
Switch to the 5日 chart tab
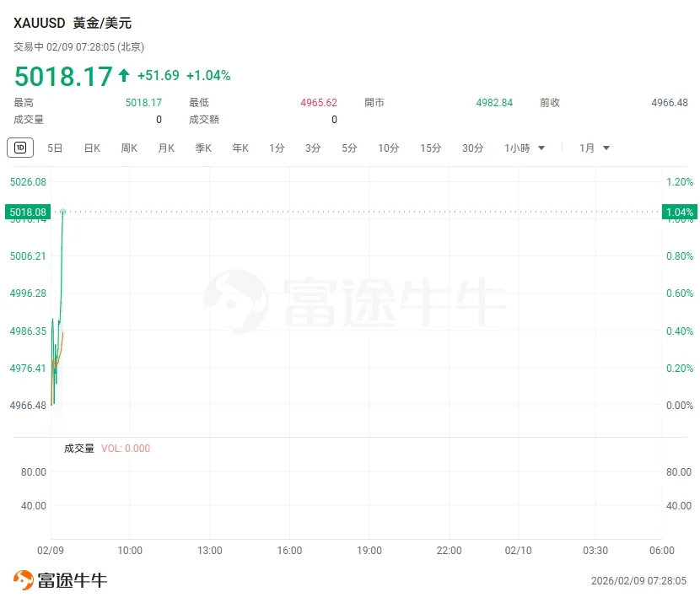click(x=55, y=148)
